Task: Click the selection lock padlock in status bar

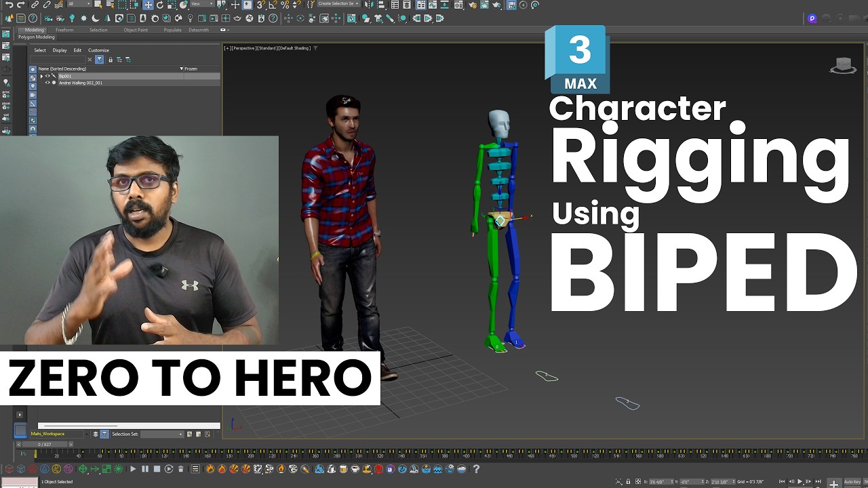Action: pyautogui.click(x=628, y=481)
